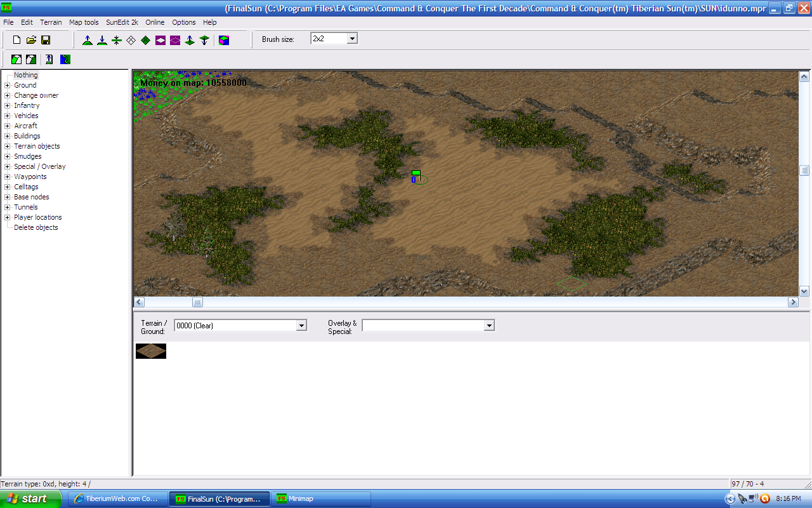Screen dimensions: 812x508
Task: Select the Smudges tree item
Action: (x=28, y=156)
